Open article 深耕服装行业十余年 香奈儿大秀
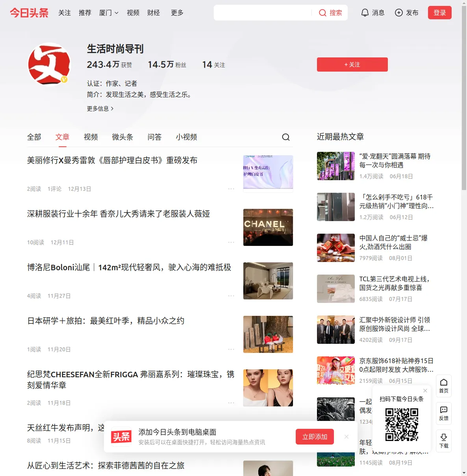The image size is (467, 476). [119, 214]
